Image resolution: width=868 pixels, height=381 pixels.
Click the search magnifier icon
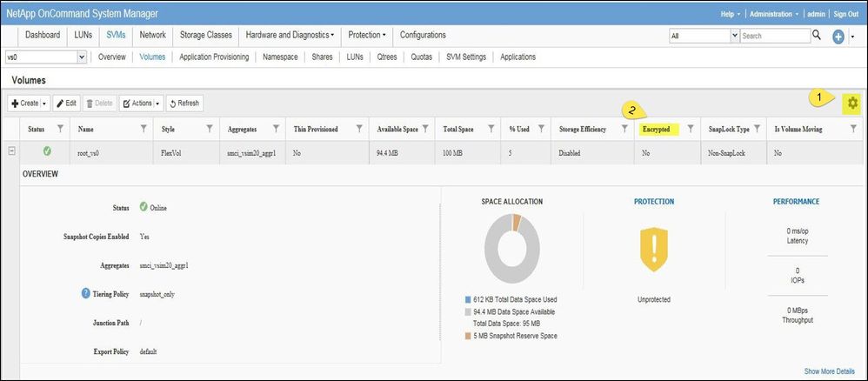click(x=817, y=36)
